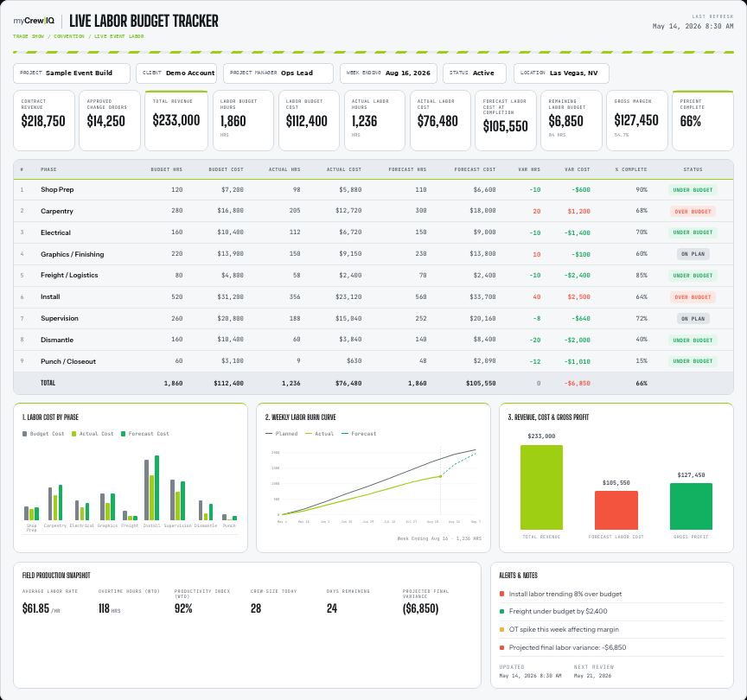
Task: Click the Gross Profit bar
Action: point(691,506)
